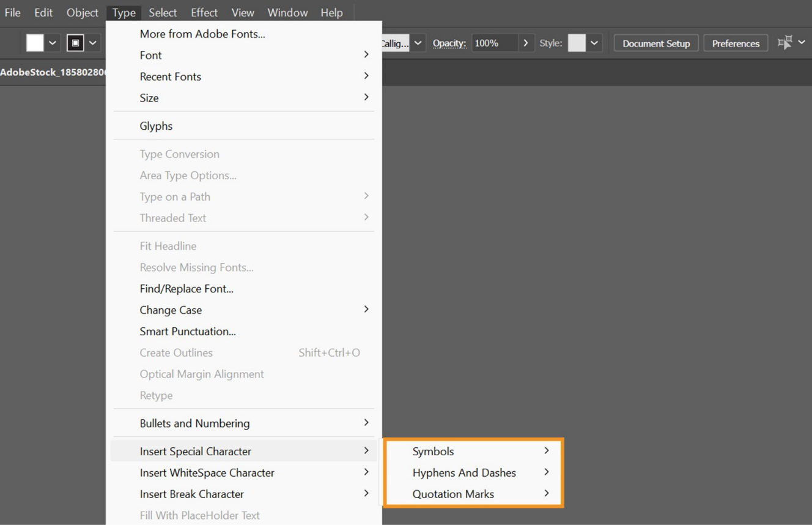This screenshot has width=812, height=525.
Task: Select More from Adobe Fonts
Action: [x=202, y=34]
